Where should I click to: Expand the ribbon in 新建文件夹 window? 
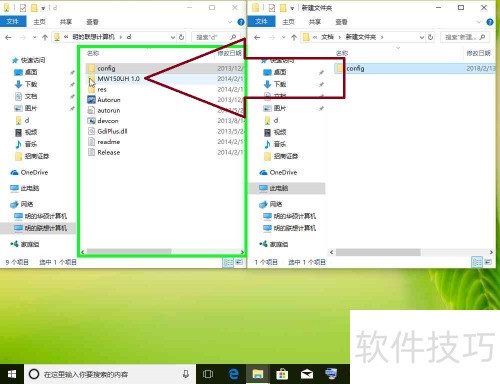tap(479, 22)
